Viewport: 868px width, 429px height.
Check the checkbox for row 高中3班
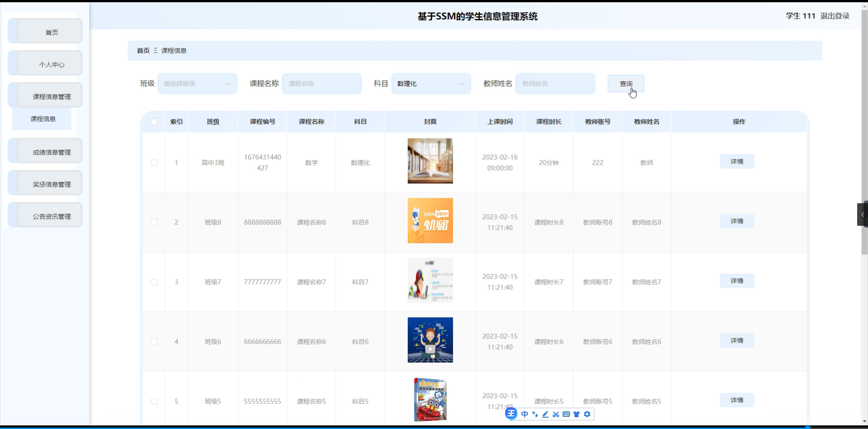point(154,163)
